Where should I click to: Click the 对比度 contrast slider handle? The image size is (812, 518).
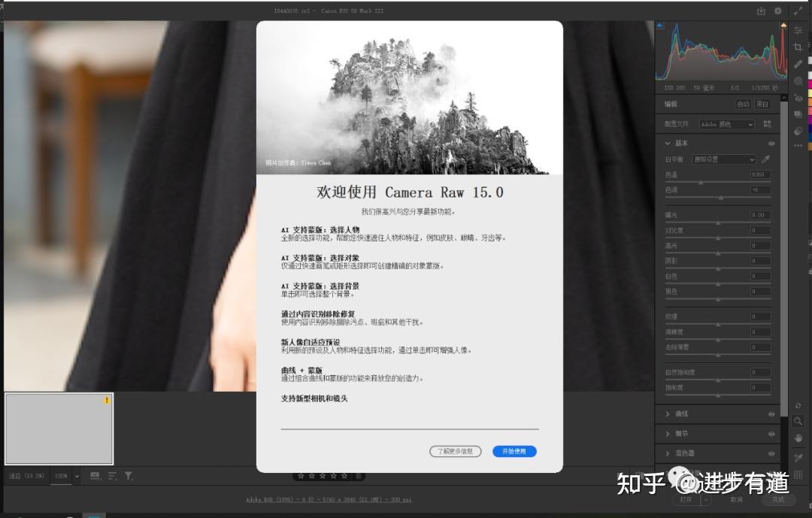(718, 238)
